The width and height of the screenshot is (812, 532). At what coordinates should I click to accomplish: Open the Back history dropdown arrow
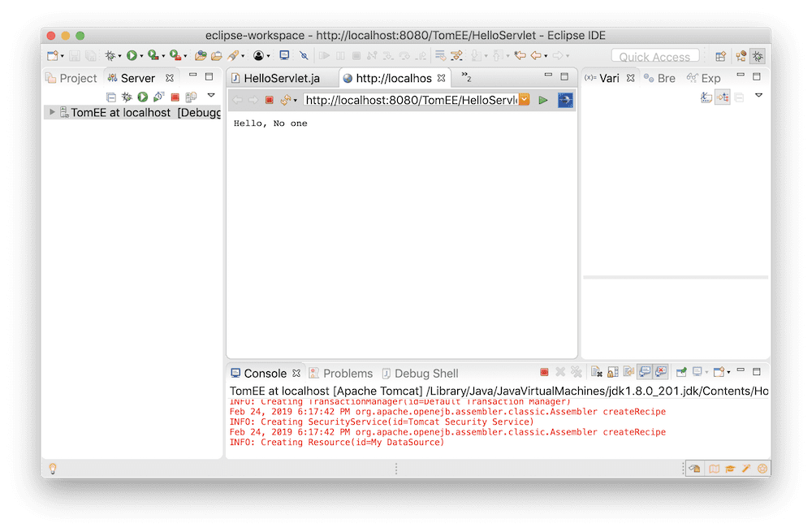546,56
